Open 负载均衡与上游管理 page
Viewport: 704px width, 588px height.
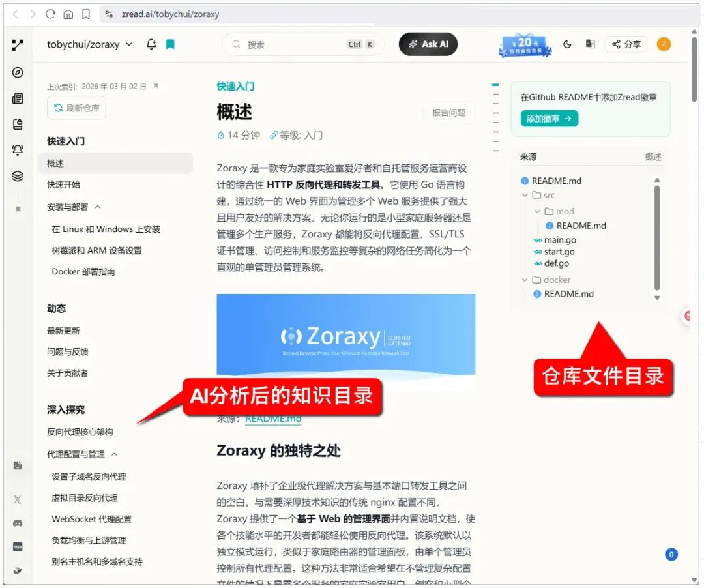click(89, 540)
